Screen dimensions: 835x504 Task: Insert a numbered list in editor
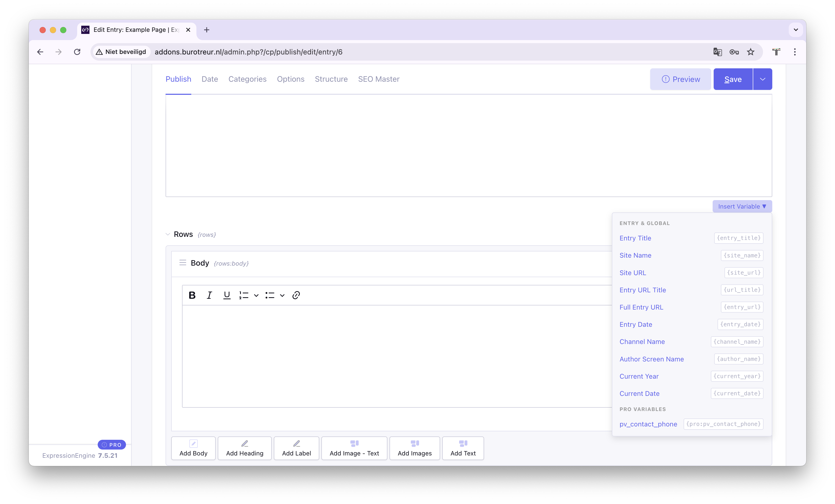point(244,295)
